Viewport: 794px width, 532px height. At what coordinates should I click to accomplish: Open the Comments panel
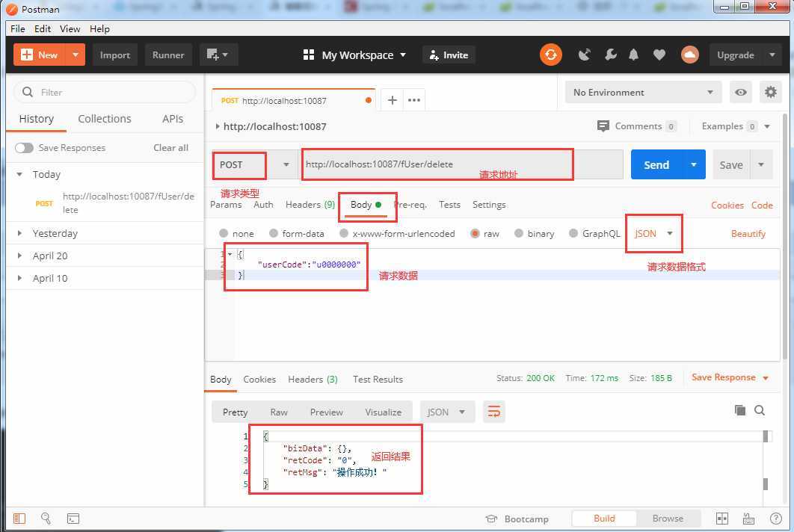(x=636, y=126)
